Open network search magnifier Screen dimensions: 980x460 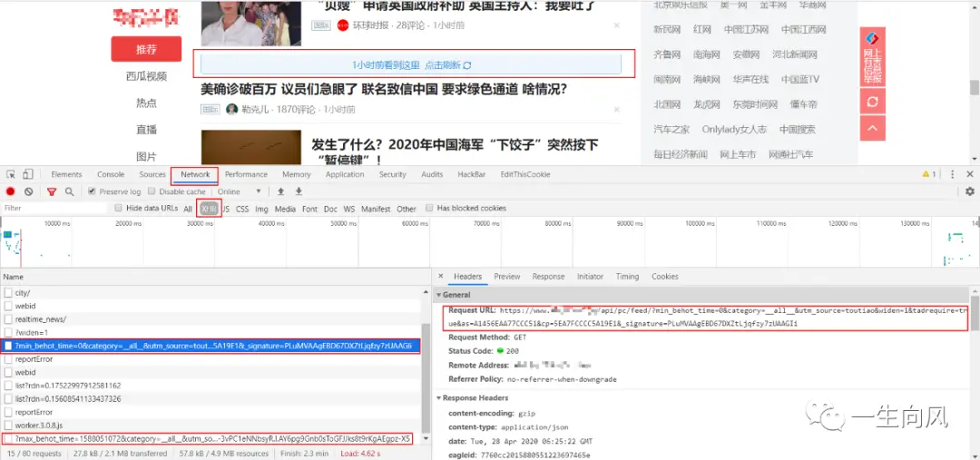pos(69,191)
